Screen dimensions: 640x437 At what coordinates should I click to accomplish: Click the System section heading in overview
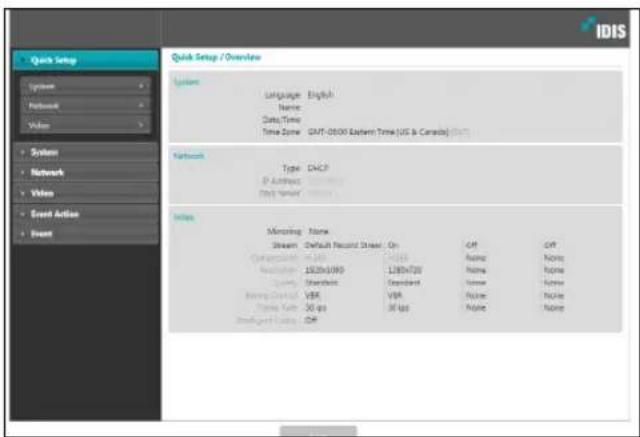(187, 82)
